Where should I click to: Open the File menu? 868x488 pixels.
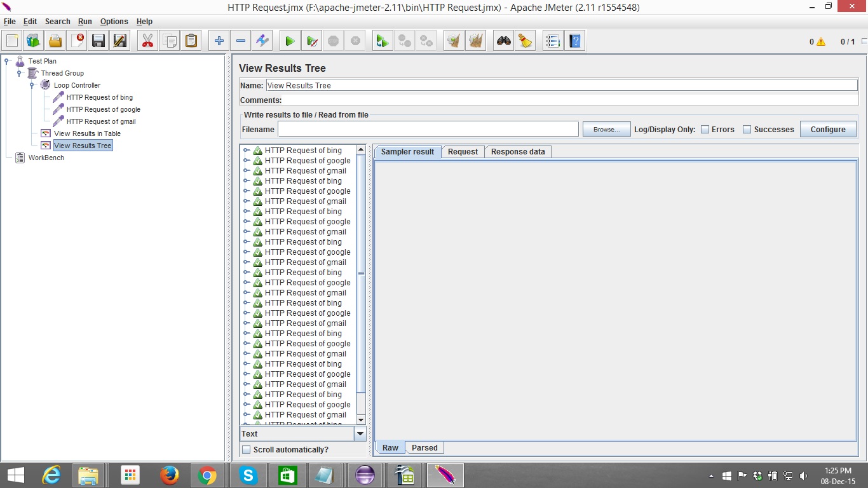(10, 22)
